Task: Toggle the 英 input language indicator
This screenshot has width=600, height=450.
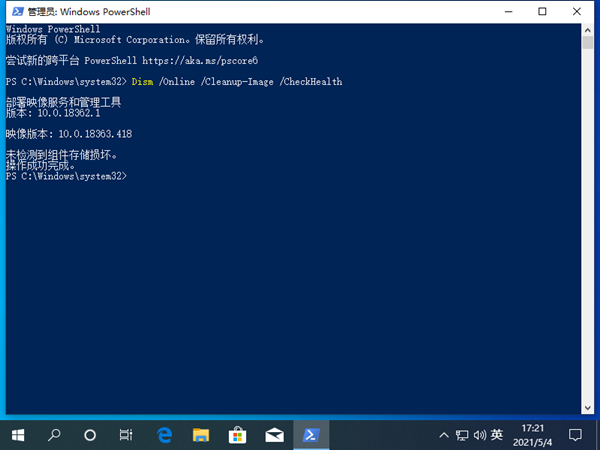Action: pyautogui.click(x=496, y=435)
